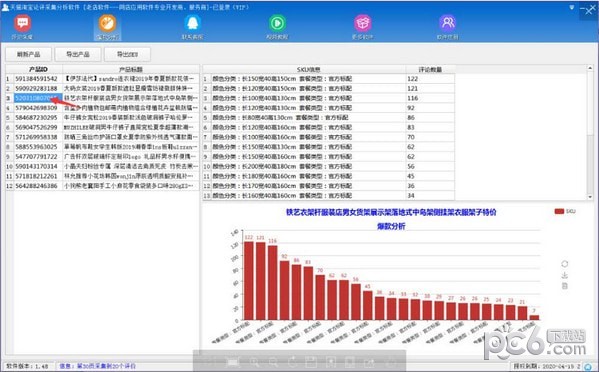
Task: Click the first button left of 导出产品
Action: click(29, 54)
